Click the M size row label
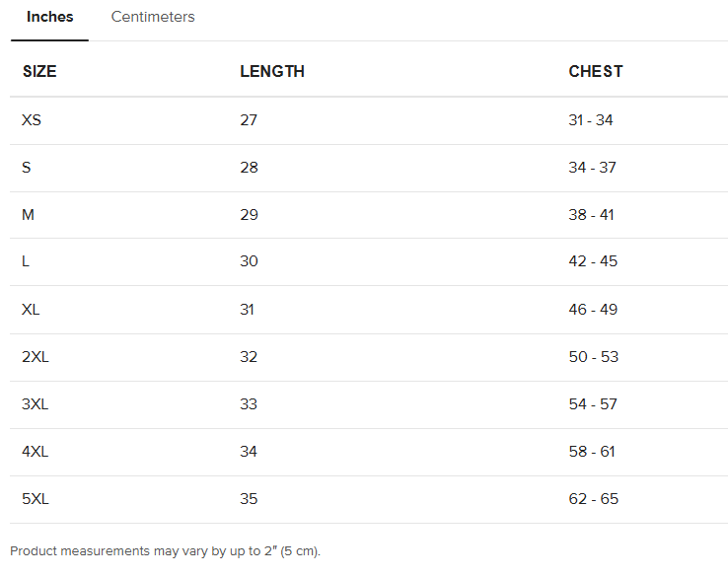 (28, 215)
